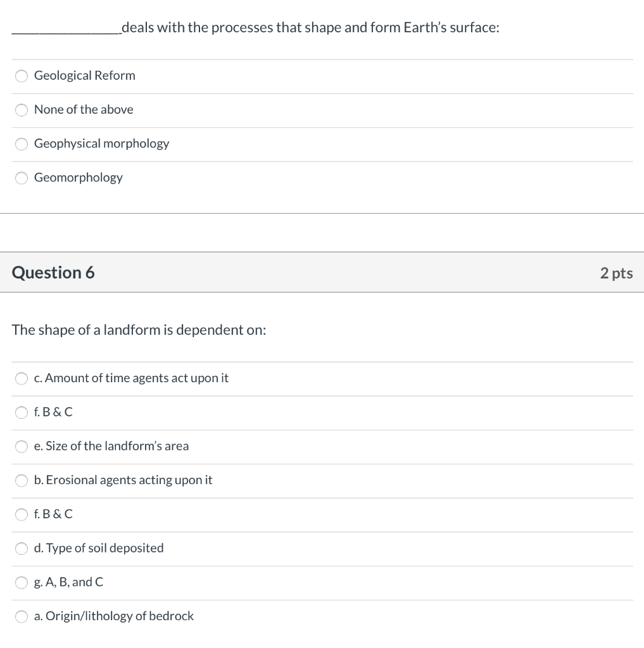
Task: Select Geomorphology for the first question
Action: [78, 178]
